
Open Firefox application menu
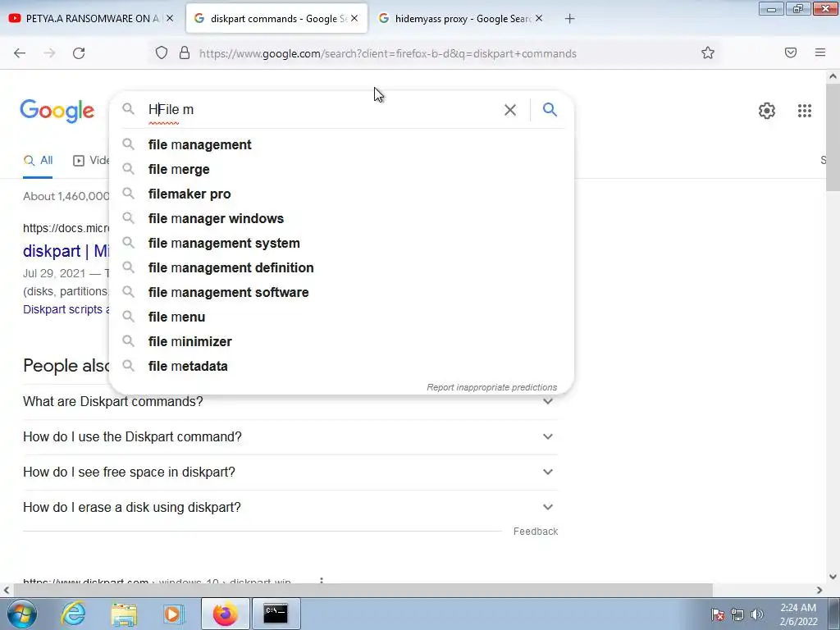820,53
